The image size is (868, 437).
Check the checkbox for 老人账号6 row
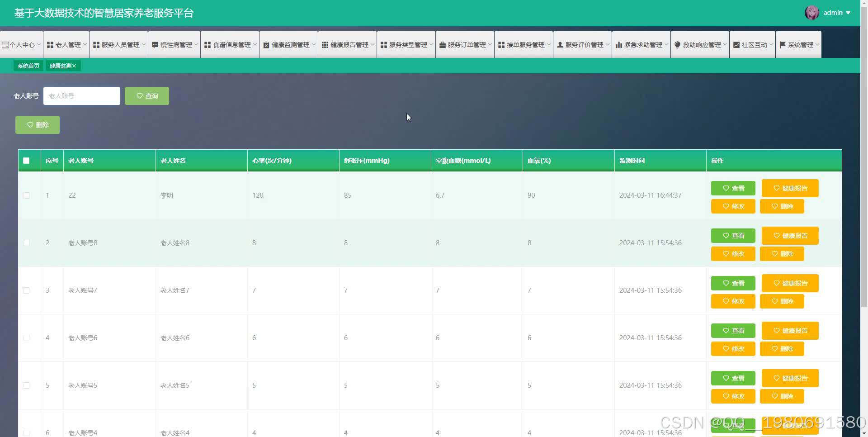click(26, 338)
